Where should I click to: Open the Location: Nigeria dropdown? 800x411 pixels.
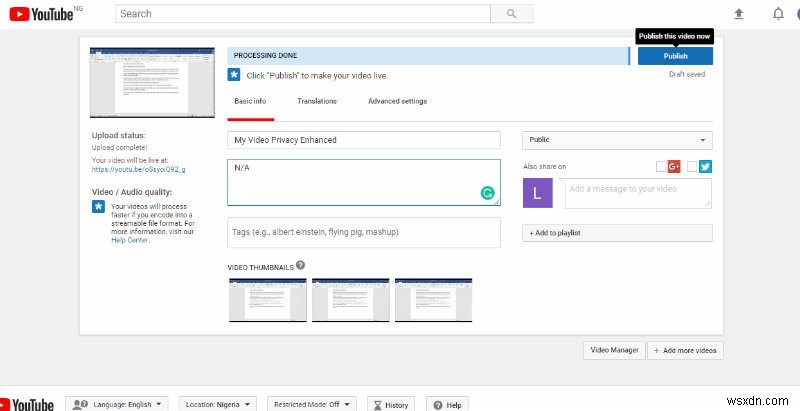click(x=217, y=404)
